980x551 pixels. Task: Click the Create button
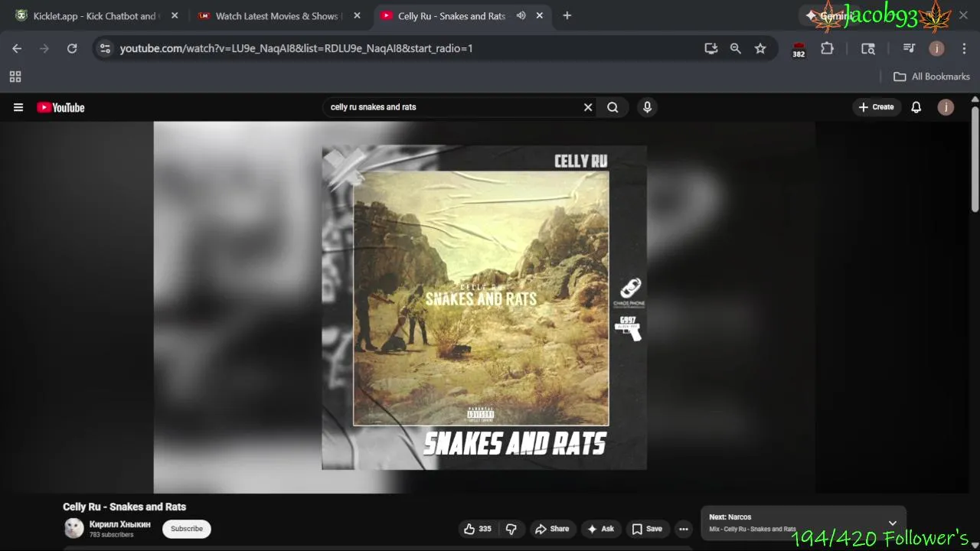876,107
